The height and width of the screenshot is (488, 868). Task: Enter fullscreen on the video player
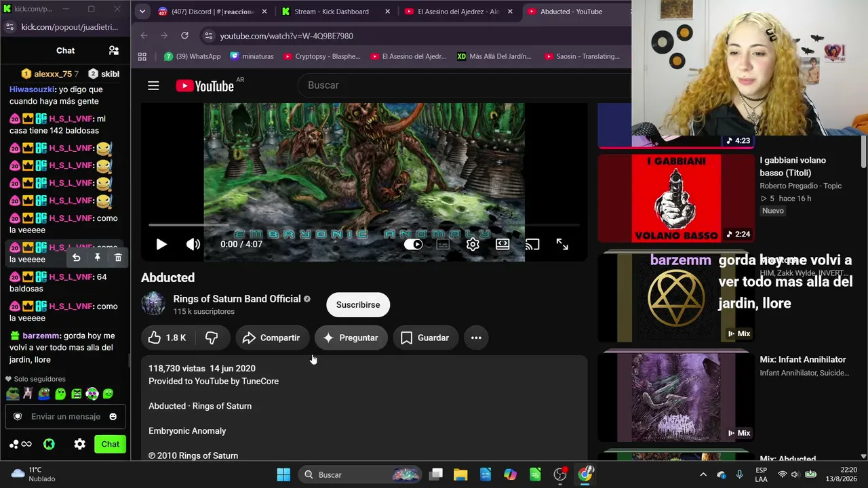coord(562,244)
